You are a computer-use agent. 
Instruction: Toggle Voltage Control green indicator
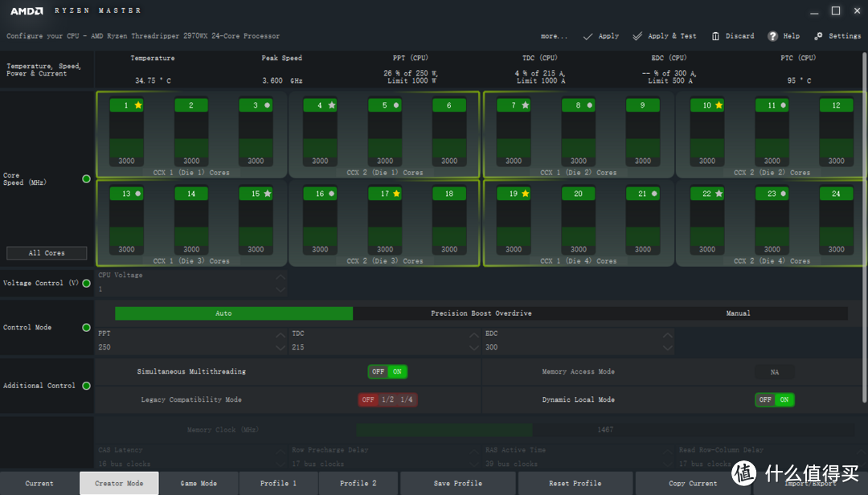(x=86, y=283)
